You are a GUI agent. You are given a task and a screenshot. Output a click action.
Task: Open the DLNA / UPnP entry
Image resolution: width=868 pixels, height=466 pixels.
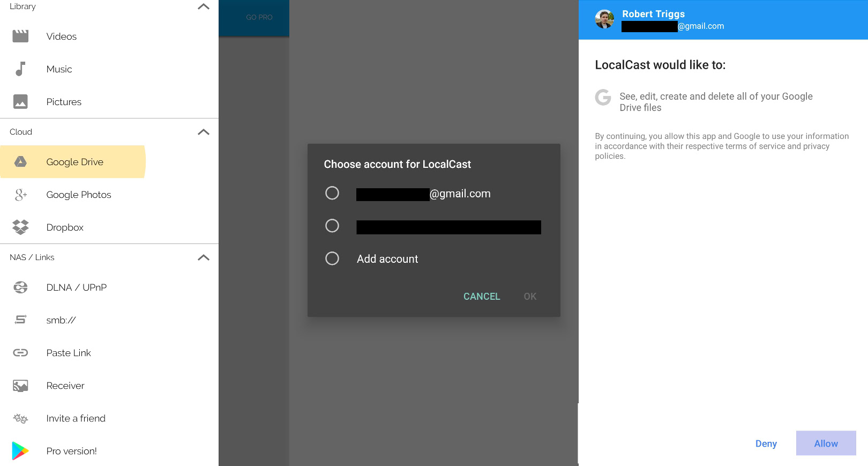click(109, 287)
